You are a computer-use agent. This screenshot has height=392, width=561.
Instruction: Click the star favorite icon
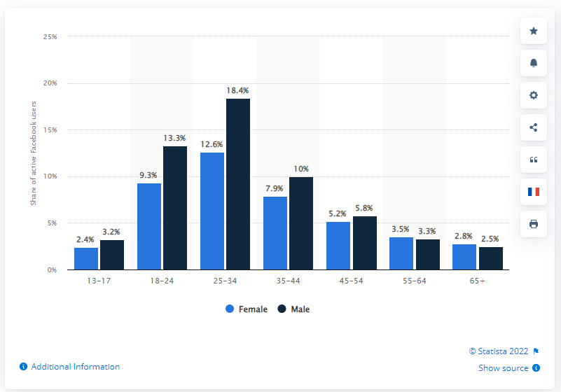coord(534,31)
